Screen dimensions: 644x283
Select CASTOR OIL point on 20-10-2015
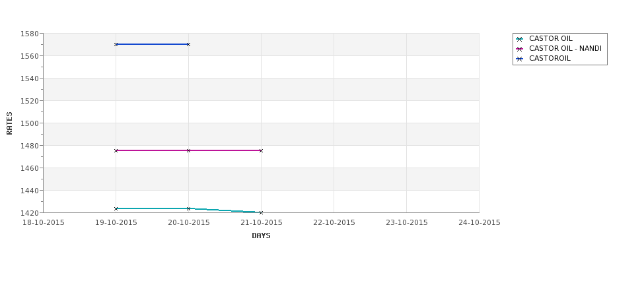pos(188,208)
